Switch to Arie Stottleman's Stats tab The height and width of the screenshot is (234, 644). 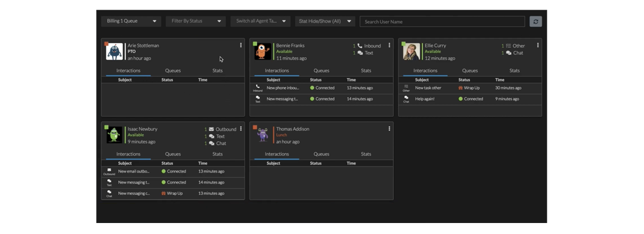tap(218, 71)
